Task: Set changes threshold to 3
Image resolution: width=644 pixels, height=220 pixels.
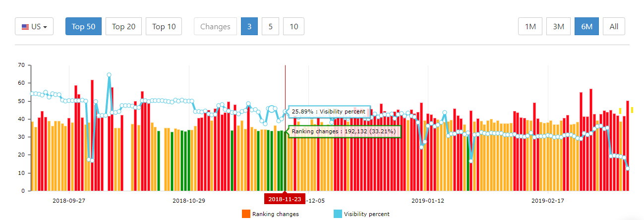Action: [249, 27]
